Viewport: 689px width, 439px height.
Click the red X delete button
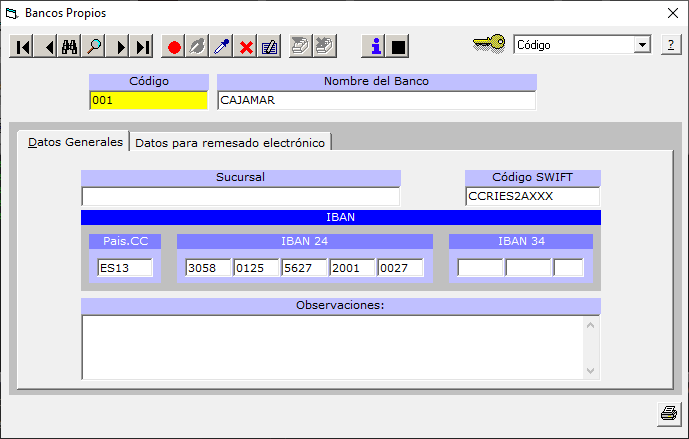click(x=246, y=47)
